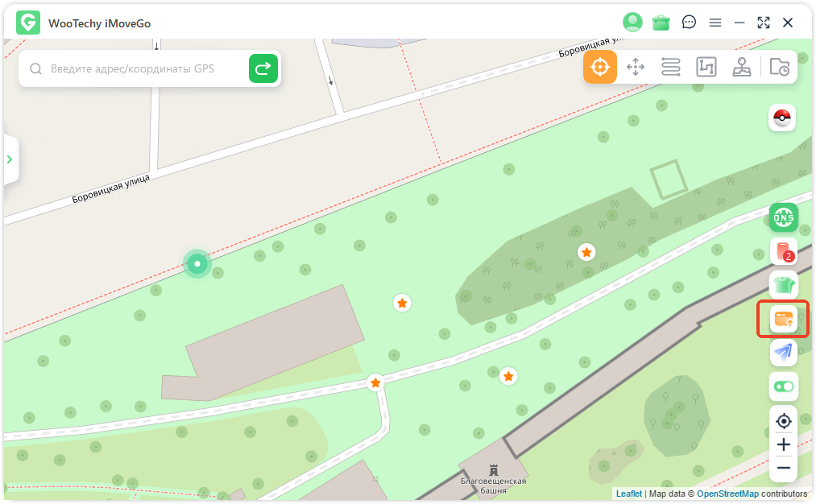Click the green DNS globe icon

pyautogui.click(x=784, y=217)
